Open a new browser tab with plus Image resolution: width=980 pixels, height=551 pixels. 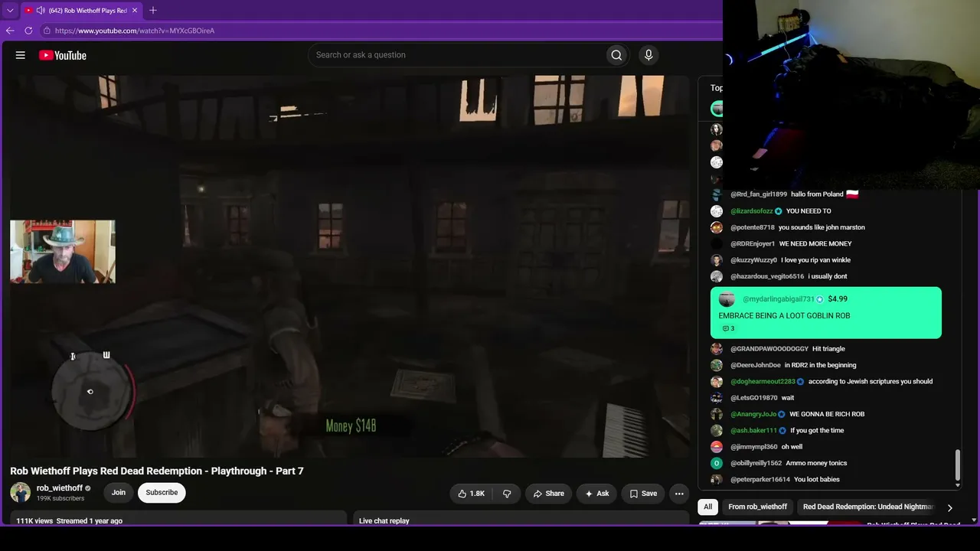(153, 11)
